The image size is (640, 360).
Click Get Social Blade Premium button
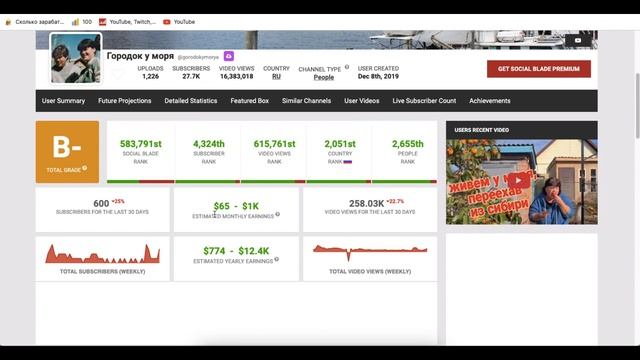[539, 69]
